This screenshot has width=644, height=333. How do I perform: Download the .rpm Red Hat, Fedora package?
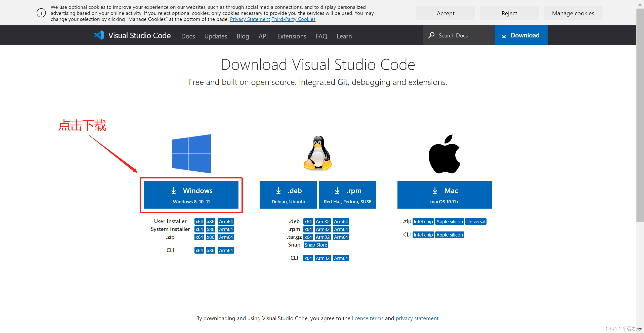click(x=347, y=195)
